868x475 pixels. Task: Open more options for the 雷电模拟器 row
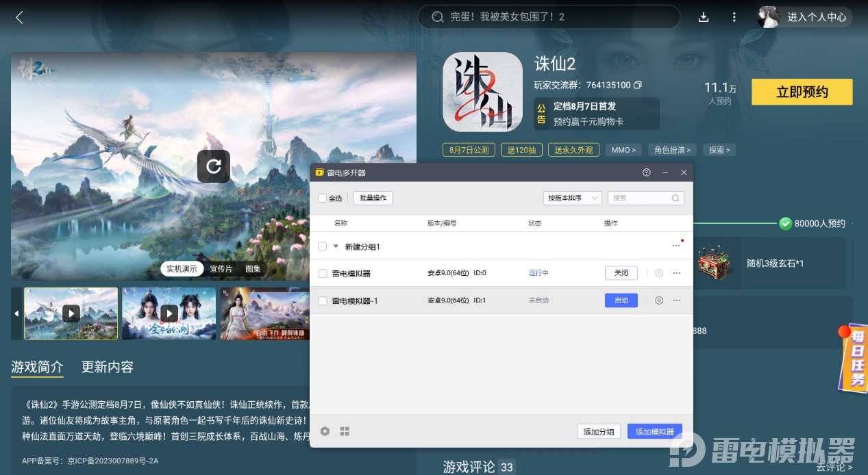[677, 272]
